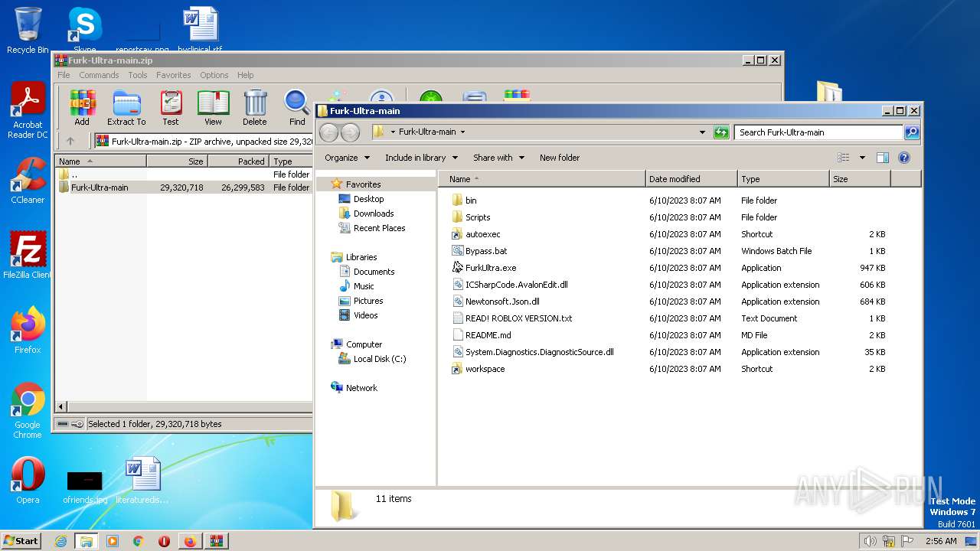Click New folder in Explorer toolbar

click(x=560, y=158)
